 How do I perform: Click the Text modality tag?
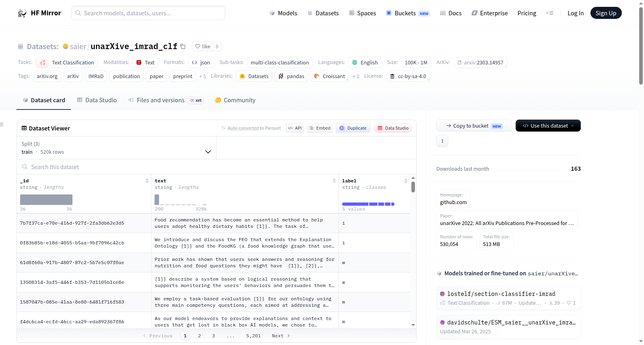click(x=145, y=62)
